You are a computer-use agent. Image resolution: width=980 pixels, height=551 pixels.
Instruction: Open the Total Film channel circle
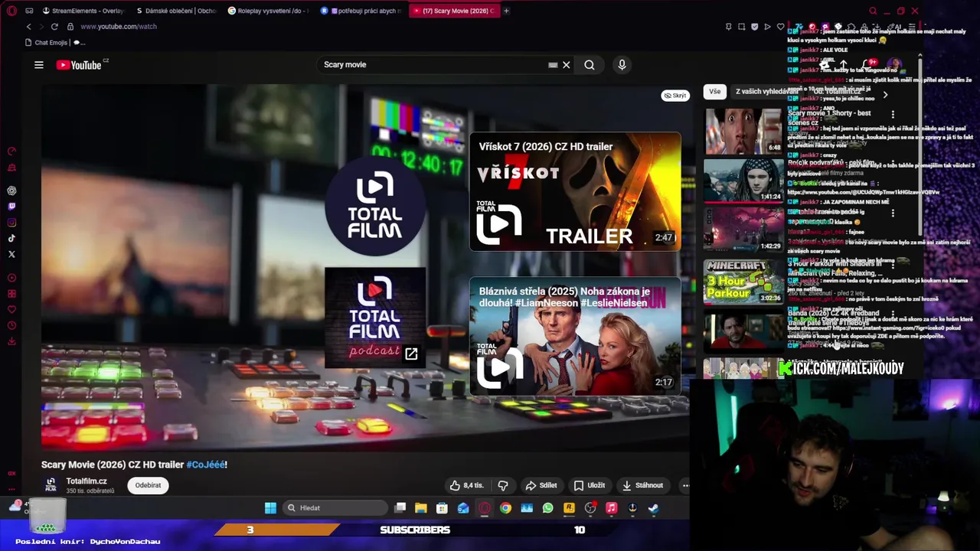(375, 207)
